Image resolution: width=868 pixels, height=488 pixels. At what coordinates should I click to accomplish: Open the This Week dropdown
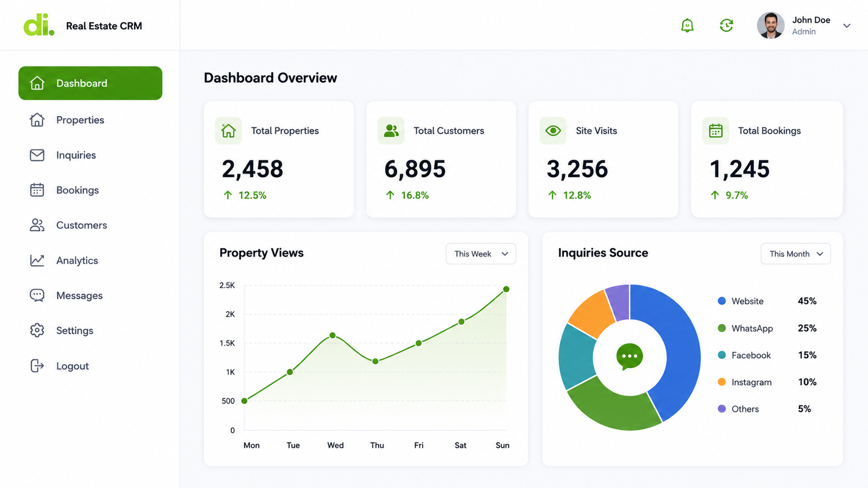[x=481, y=254]
